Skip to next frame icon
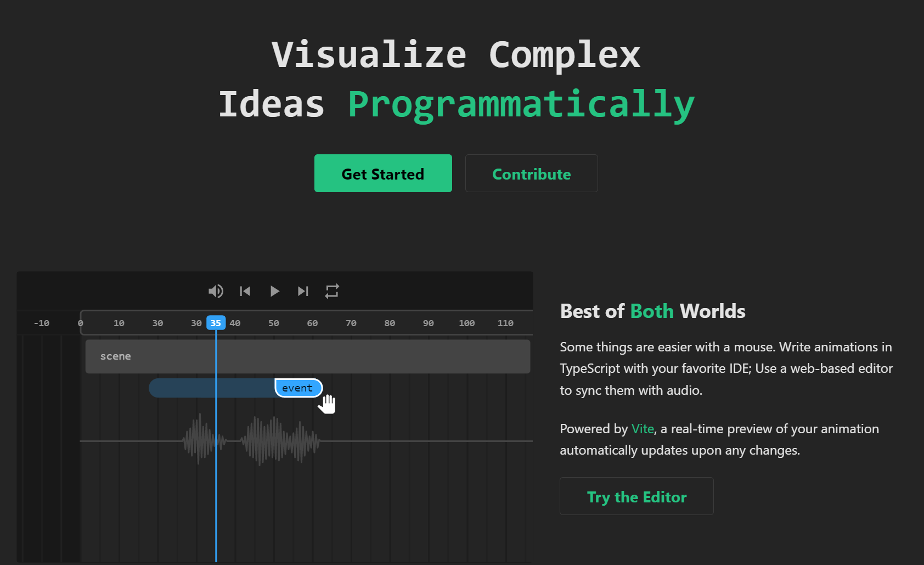The height and width of the screenshot is (565, 924). pyautogui.click(x=303, y=291)
